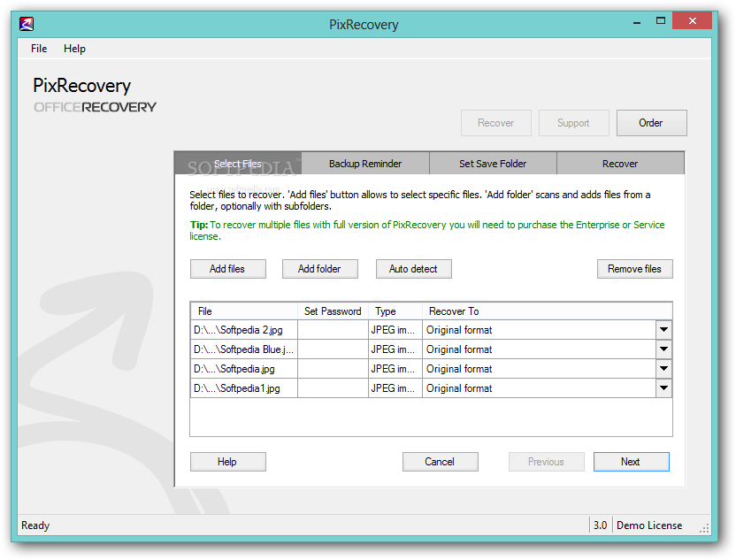Click the Cancel button
The height and width of the screenshot is (560, 736).
tap(441, 462)
